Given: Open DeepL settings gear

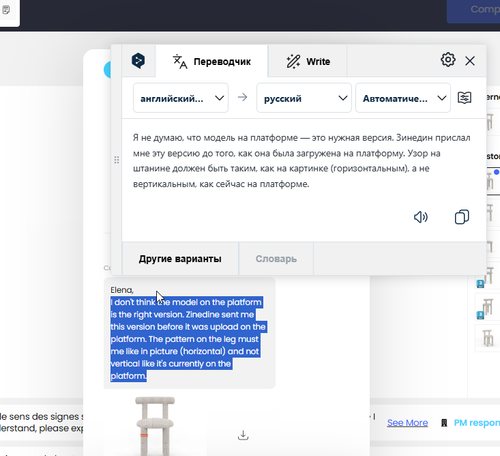Looking at the screenshot, I should coord(448,60).
